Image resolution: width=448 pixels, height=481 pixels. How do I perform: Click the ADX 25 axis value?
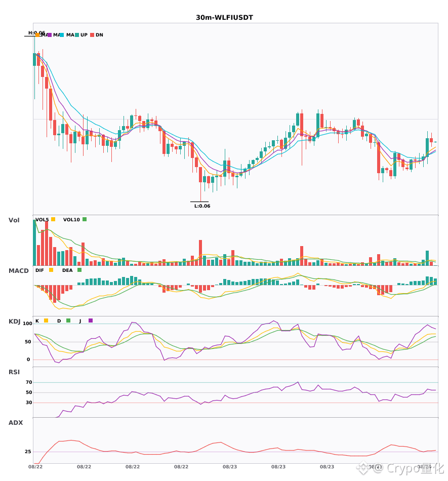(x=28, y=452)
